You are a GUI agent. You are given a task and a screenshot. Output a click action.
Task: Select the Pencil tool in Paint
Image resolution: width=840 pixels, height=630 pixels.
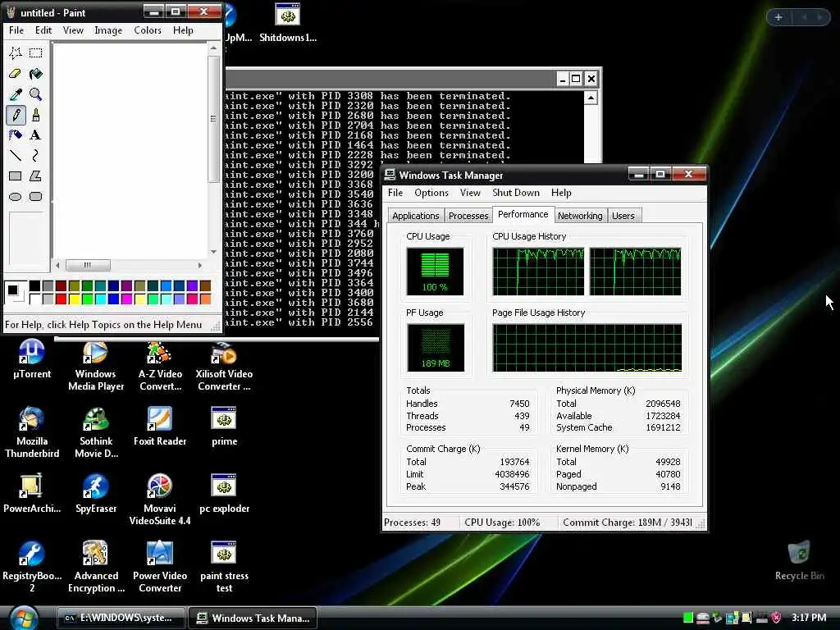click(x=15, y=115)
